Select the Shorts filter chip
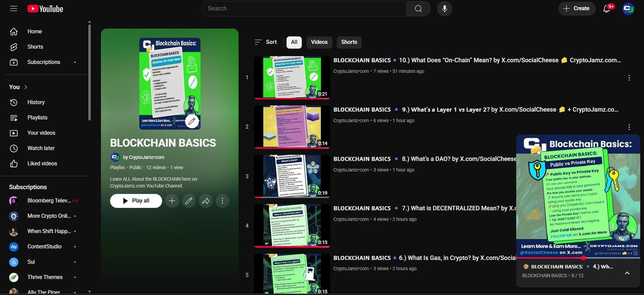Image resolution: width=644 pixels, height=295 pixels. click(x=349, y=42)
